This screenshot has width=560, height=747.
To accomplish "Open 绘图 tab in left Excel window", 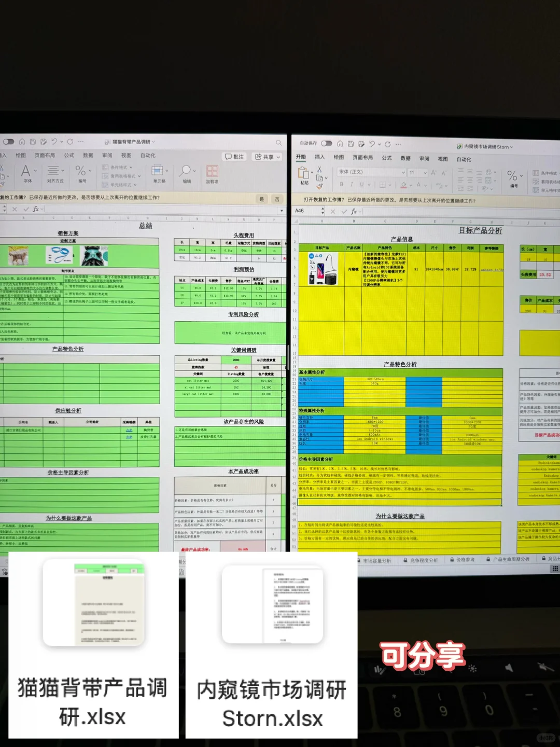I will click(x=21, y=155).
